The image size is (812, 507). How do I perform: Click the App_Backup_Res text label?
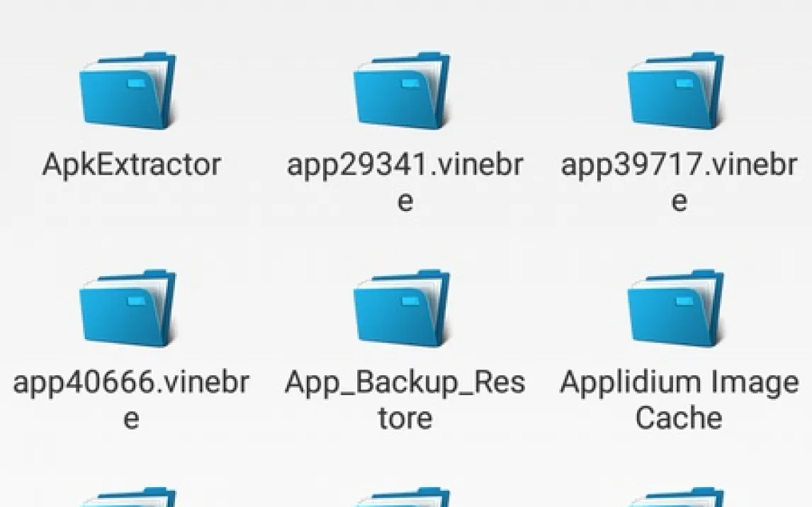point(405,382)
